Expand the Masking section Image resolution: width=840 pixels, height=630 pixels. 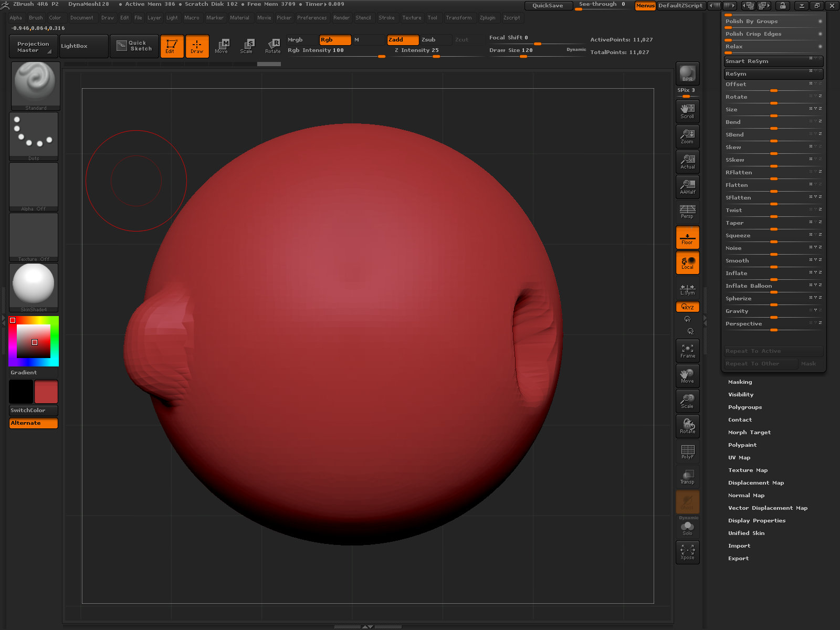pyautogui.click(x=739, y=382)
